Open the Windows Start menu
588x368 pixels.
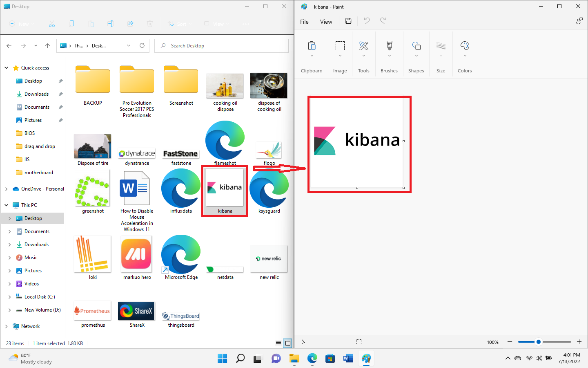click(x=223, y=359)
